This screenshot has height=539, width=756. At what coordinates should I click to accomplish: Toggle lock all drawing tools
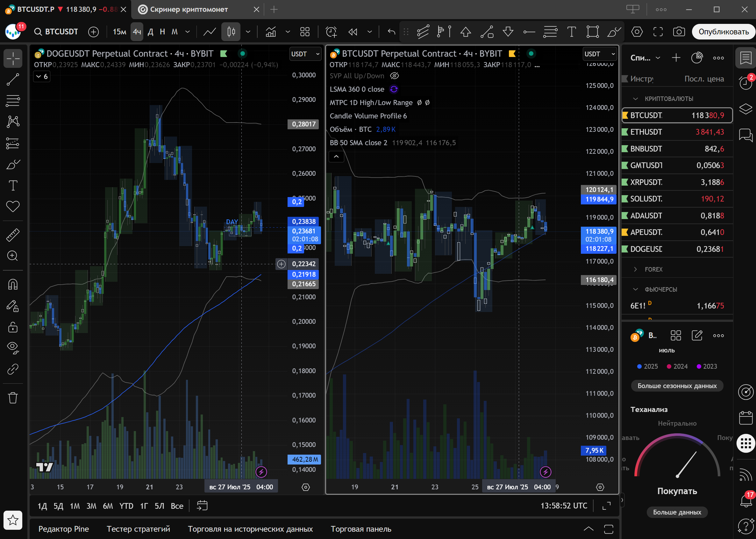pos(13,327)
